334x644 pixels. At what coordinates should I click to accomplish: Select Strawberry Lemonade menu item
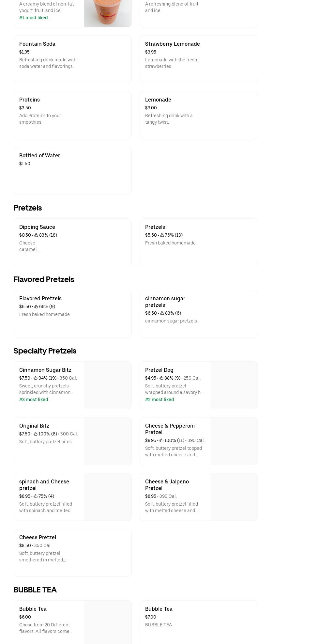tap(198, 59)
